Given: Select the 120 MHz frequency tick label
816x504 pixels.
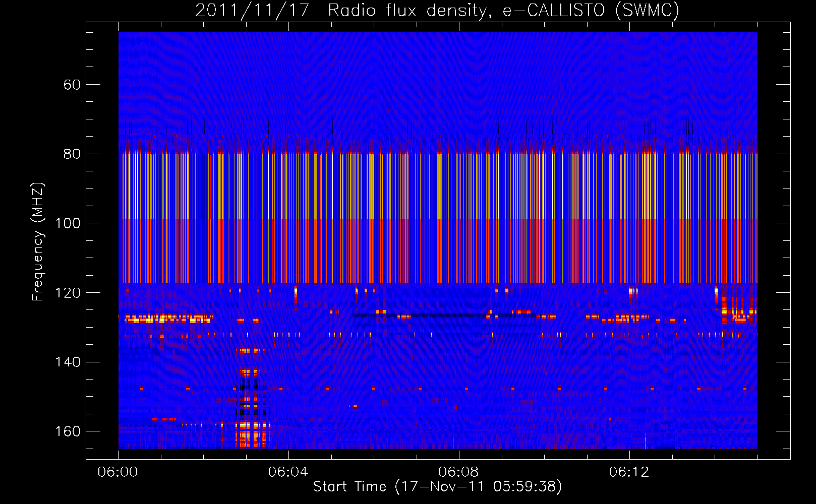Looking at the screenshot, I should (68, 293).
